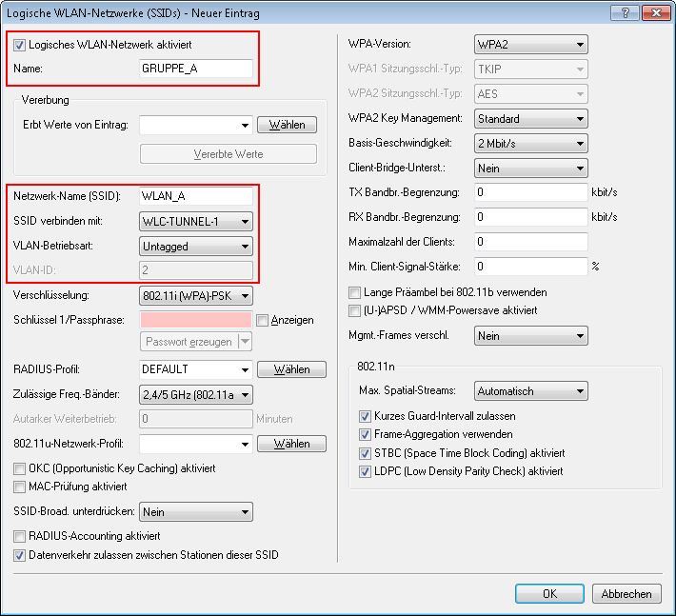
Task: Confirm the dialog with OK
Action: coord(549,593)
